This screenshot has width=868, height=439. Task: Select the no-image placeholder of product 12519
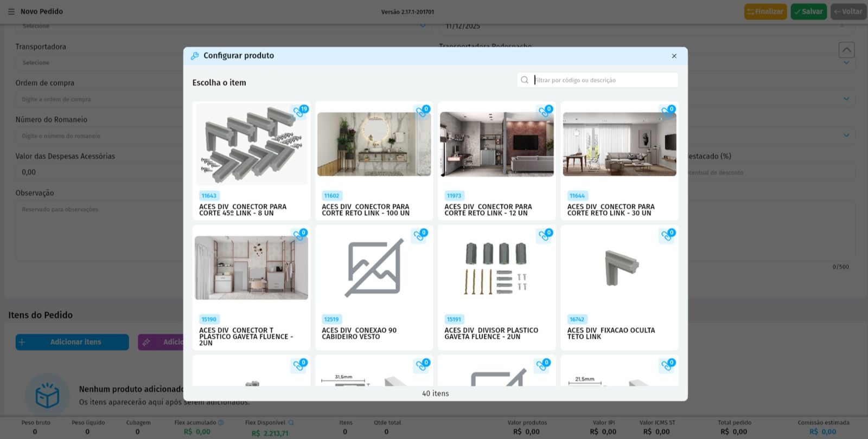374,268
